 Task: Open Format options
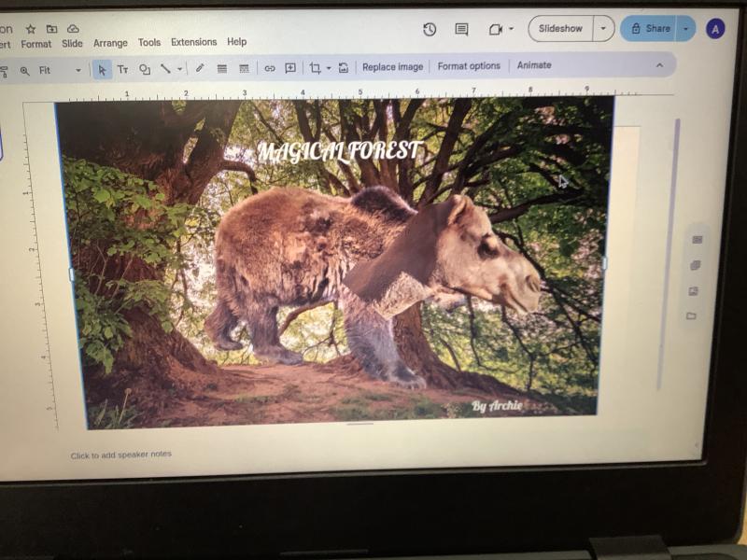point(469,66)
